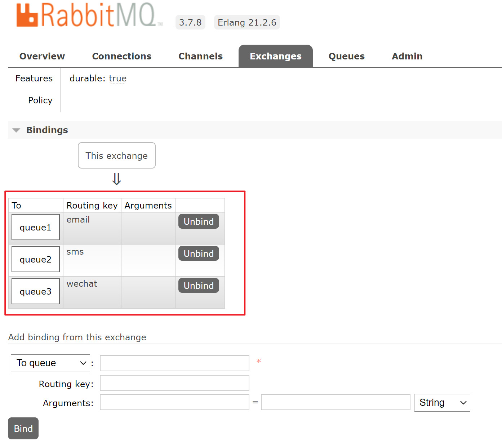This screenshot has width=502, height=448.
Task: Focus the destination queue name field
Action: [174, 363]
